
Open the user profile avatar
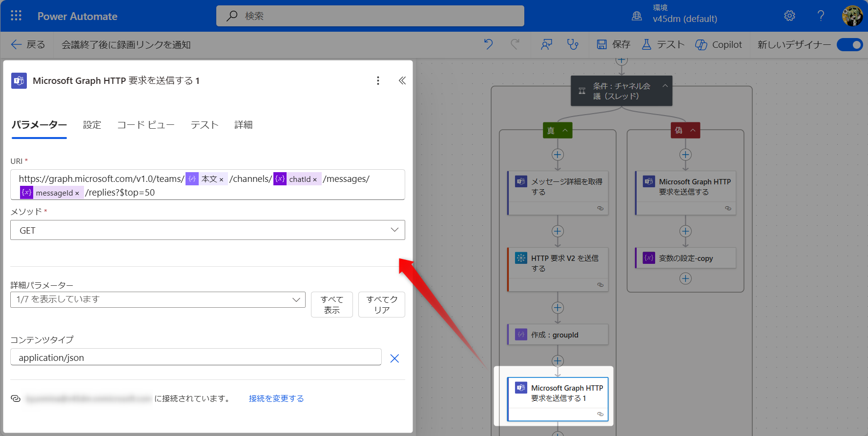852,16
